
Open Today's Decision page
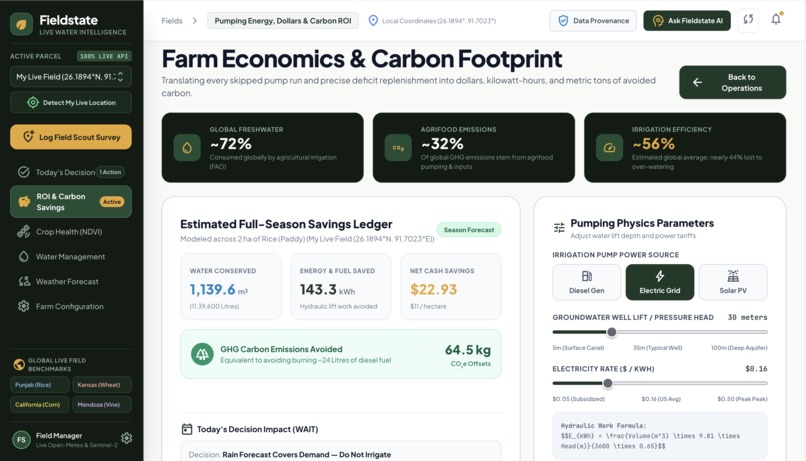tap(71, 172)
